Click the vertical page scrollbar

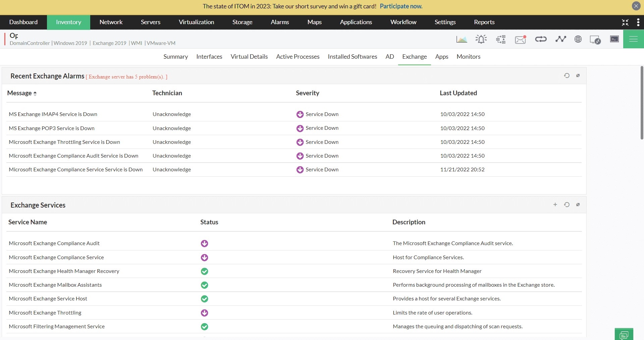point(642,103)
